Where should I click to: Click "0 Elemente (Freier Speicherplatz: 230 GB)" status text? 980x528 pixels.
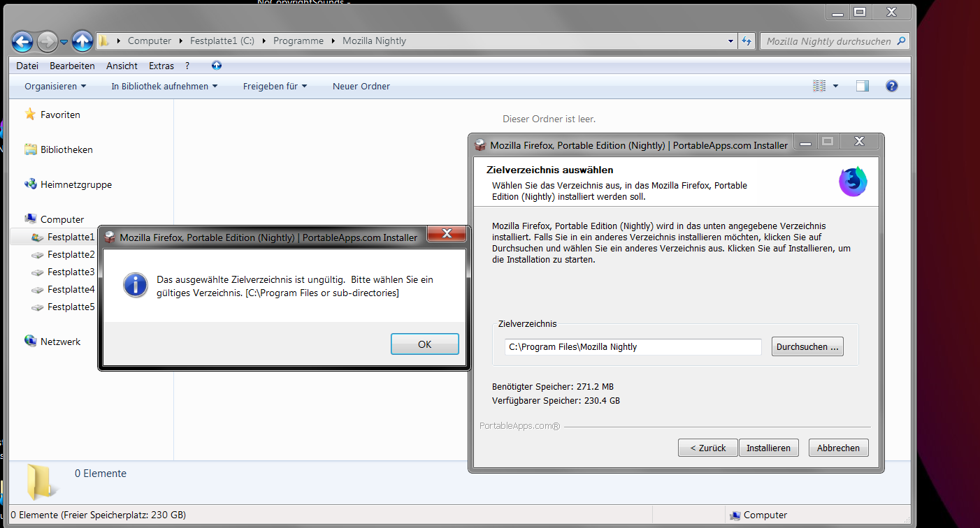click(x=98, y=515)
